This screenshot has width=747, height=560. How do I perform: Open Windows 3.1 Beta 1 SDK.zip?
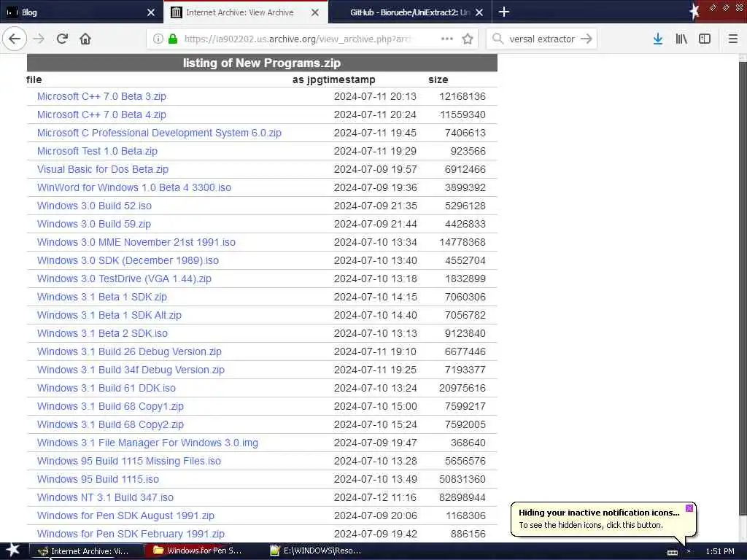[102, 297]
